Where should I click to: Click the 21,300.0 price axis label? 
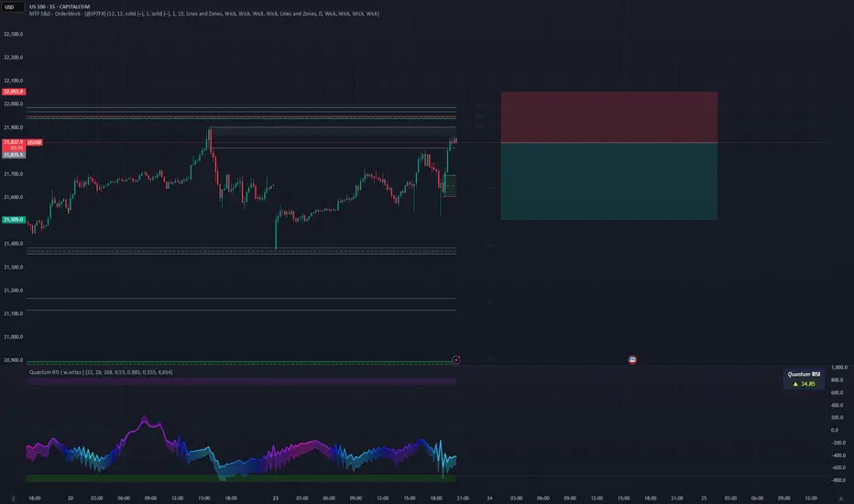[x=14, y=267]
